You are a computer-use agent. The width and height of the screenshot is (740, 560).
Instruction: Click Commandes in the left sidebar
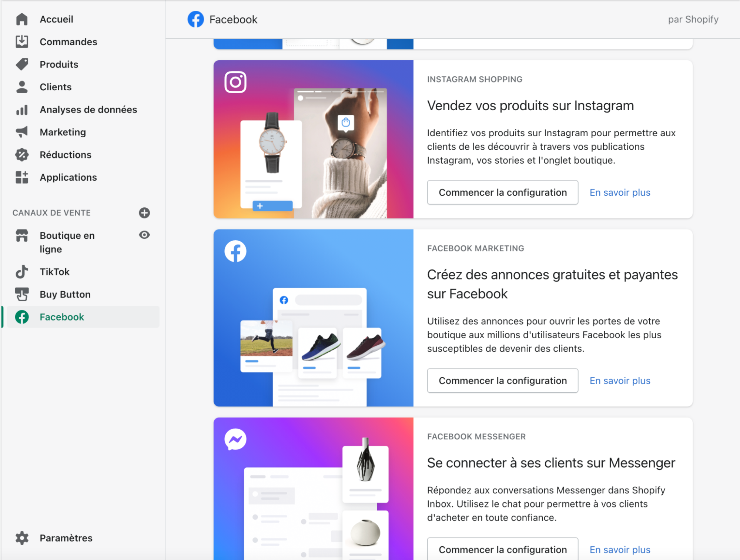click(x=68, y=42)
